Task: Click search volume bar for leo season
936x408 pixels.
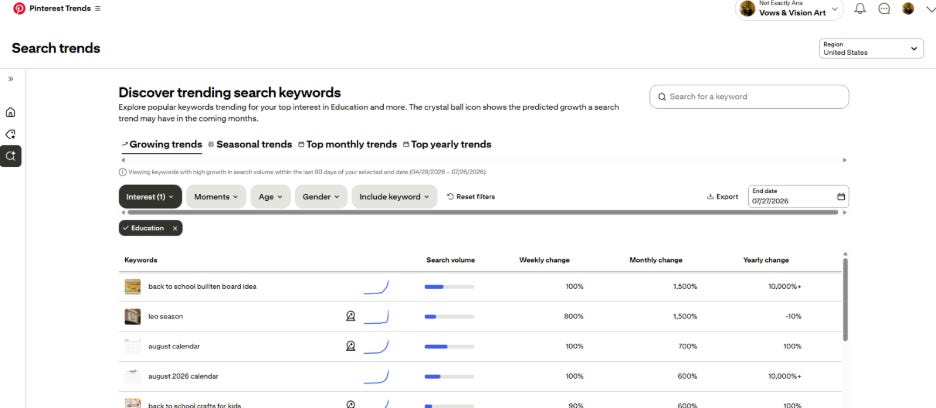Action: [x=449, y=317]
